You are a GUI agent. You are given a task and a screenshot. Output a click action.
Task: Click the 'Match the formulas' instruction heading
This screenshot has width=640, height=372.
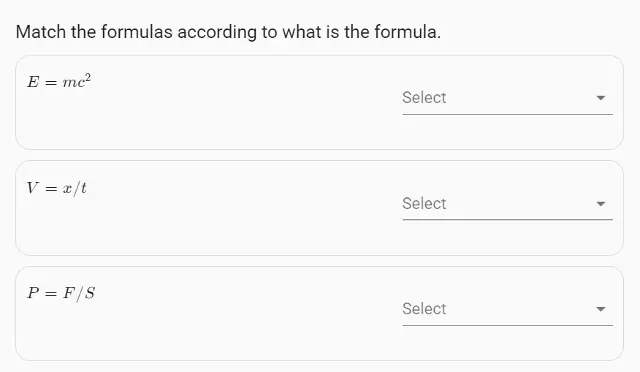228,32
